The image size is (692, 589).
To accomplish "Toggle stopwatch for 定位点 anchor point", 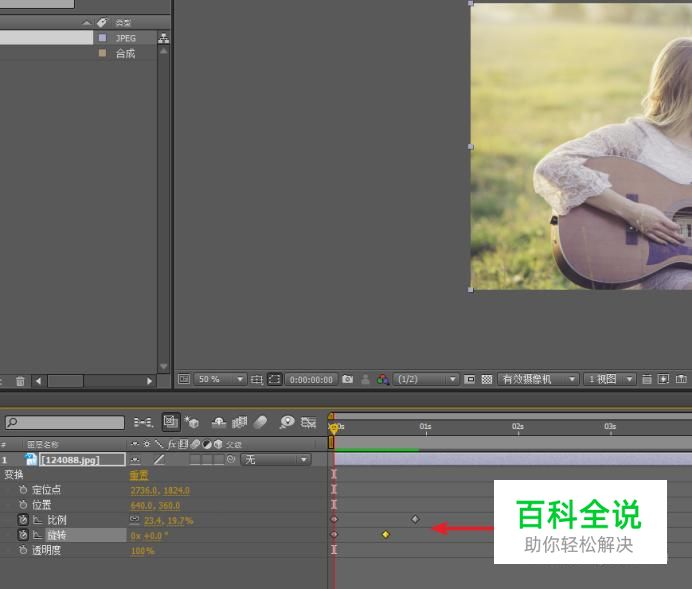I will pos(23,490).
